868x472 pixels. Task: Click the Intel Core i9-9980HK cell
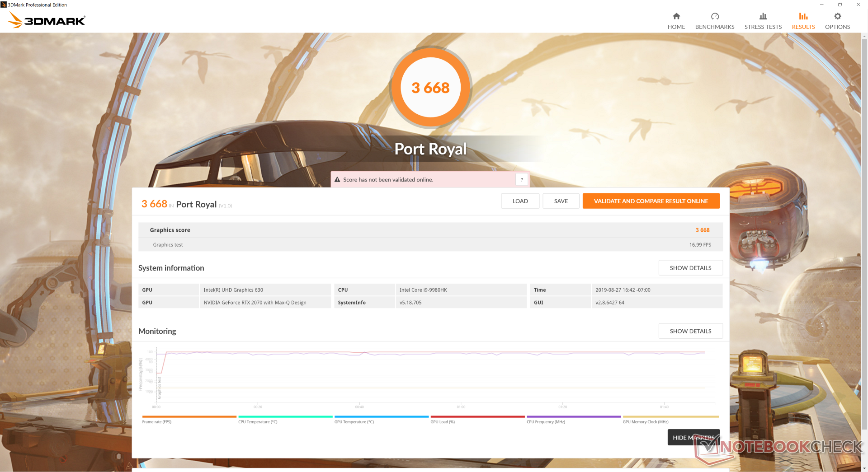tap(461, 290)
